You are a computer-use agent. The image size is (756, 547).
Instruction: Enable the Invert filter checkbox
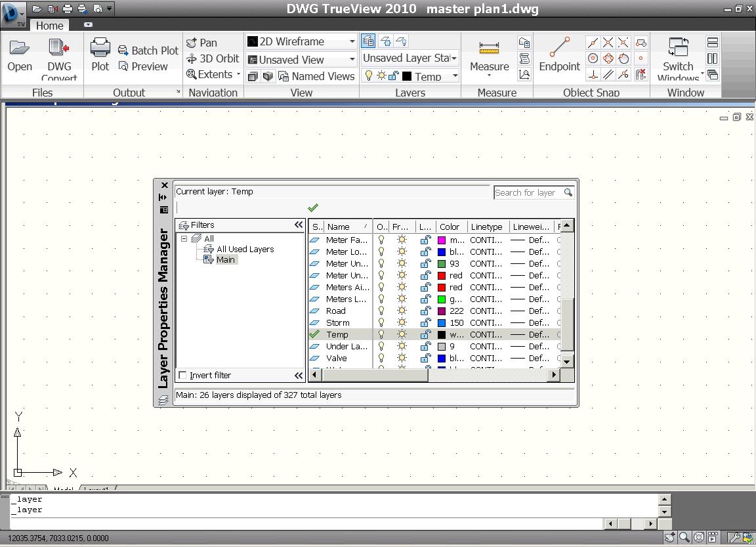click(182, 375)
